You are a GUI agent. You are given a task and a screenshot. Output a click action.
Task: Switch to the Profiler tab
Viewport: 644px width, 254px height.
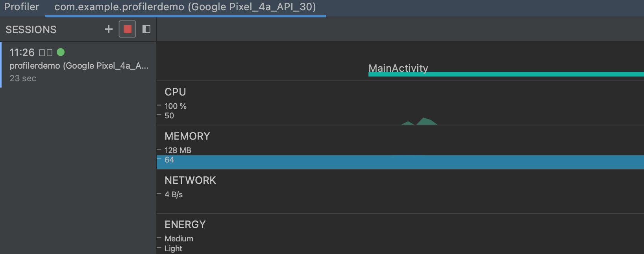(x=22, y=6)
